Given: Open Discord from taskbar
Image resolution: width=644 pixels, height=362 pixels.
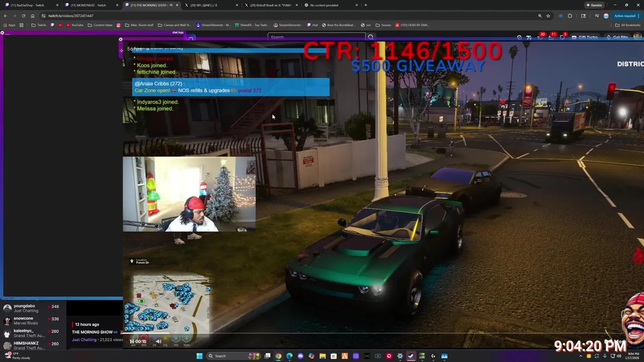Looking at the screenshot, I should coord(300,356).
